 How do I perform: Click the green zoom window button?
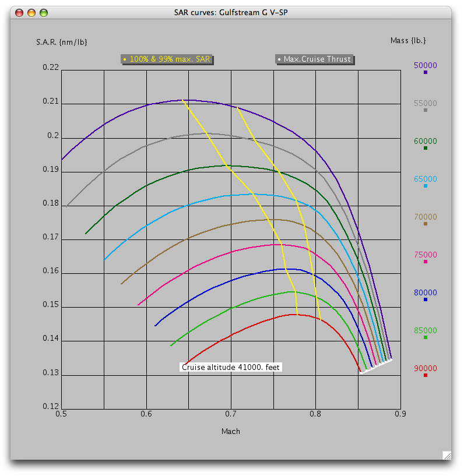44,13
